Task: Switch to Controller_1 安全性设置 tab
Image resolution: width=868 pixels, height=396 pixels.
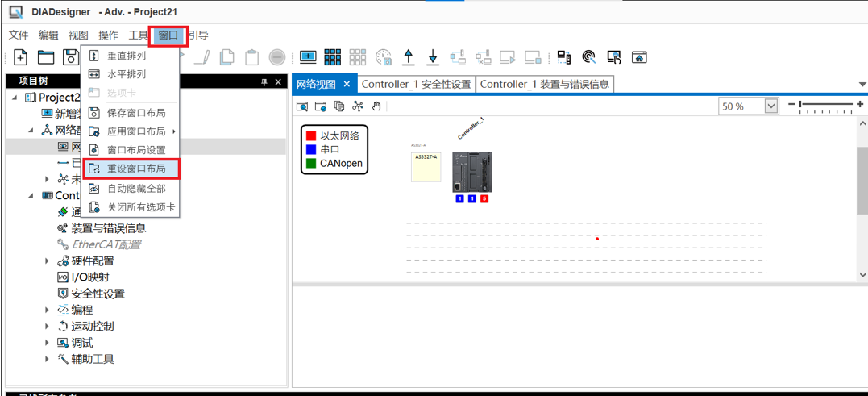Action: [x=416, y=84]
